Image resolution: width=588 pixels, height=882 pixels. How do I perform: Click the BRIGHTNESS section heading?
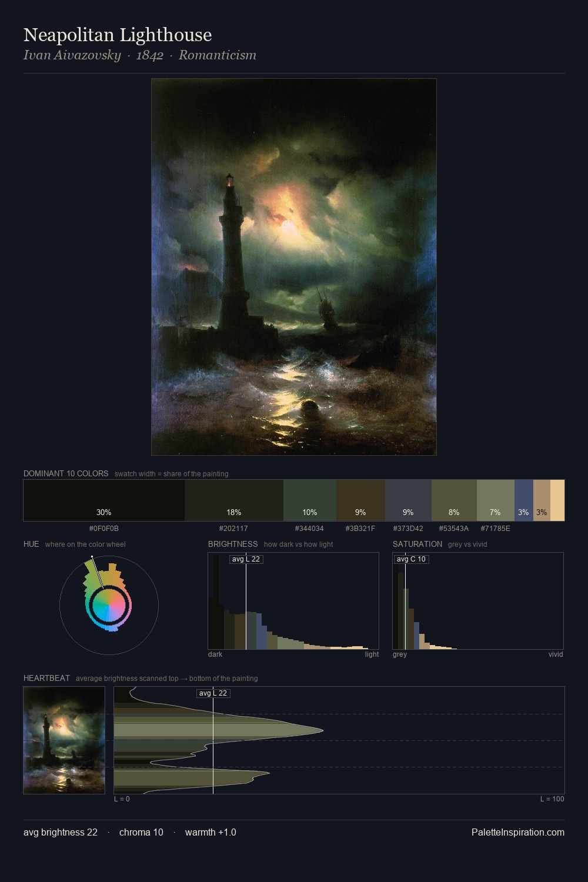pos(233,544)
